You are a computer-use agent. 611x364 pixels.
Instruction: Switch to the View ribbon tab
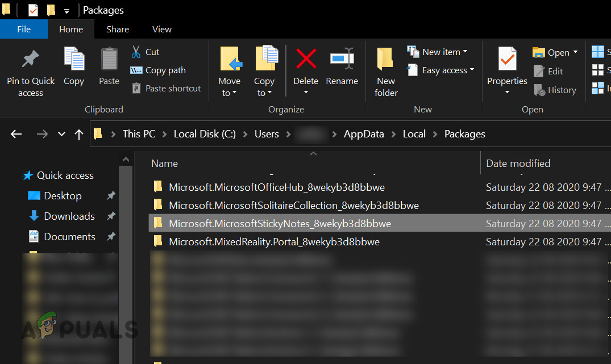(x=162, y=29)
